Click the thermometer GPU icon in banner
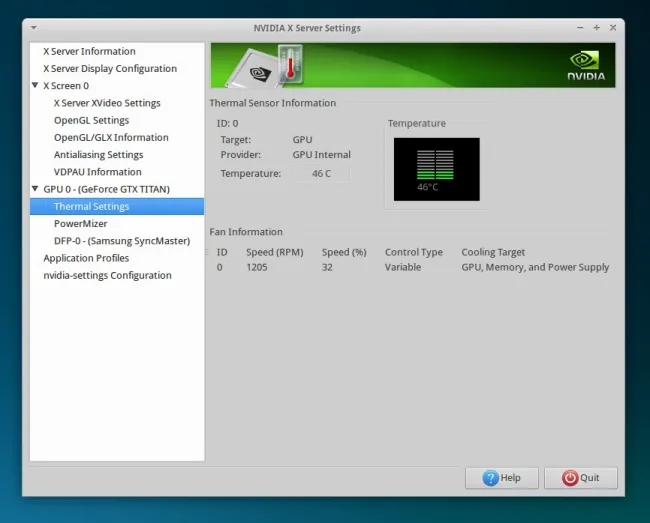 point(291,64)
